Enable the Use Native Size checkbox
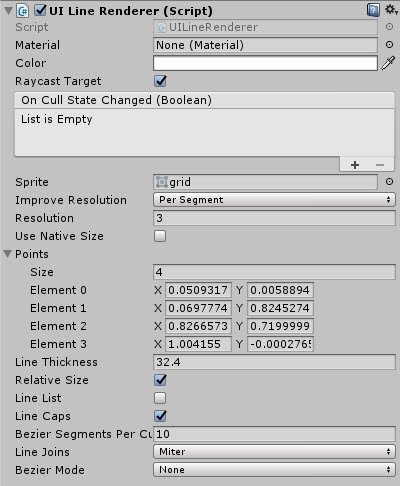Image resolution: width=400 pixels, height=486 pixels. point(160,236)
